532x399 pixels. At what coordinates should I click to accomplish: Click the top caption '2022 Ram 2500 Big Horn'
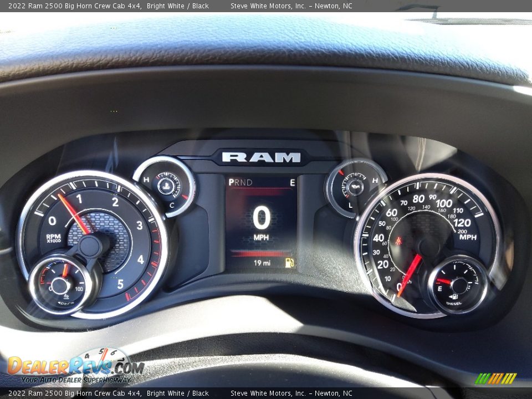45,6
